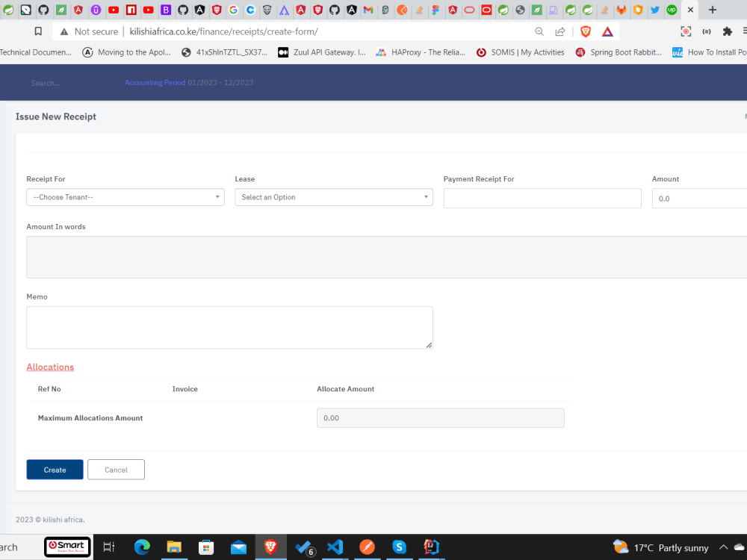Click the Ref No column header
The height and width of the screenshot is (560, 747).
(x=49, y=389)
